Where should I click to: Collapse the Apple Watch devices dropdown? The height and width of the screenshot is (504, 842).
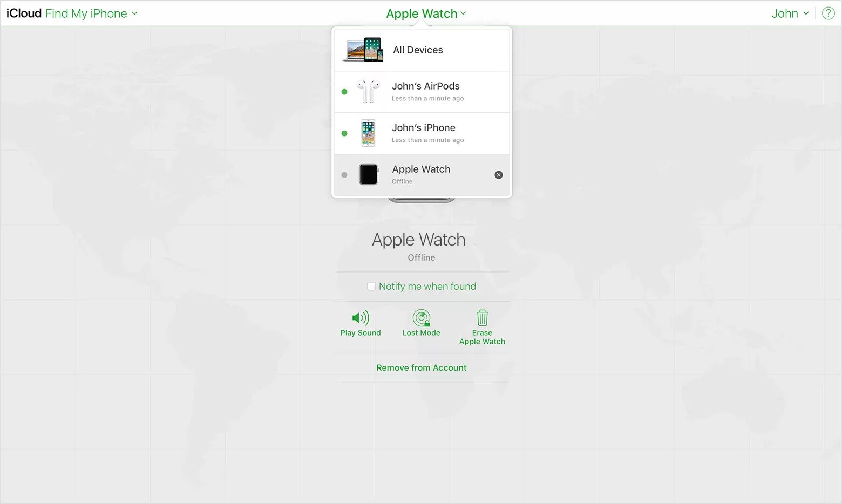[426, 13]
